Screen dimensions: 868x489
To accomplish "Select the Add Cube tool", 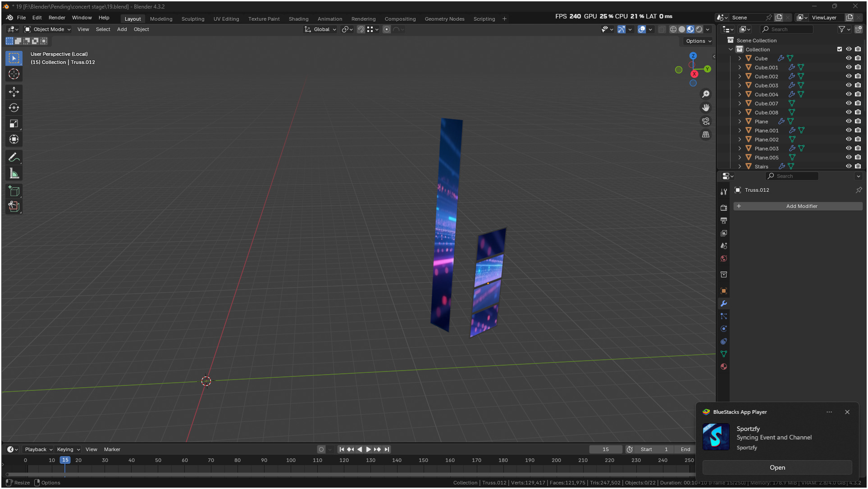I will pos(14,191).
